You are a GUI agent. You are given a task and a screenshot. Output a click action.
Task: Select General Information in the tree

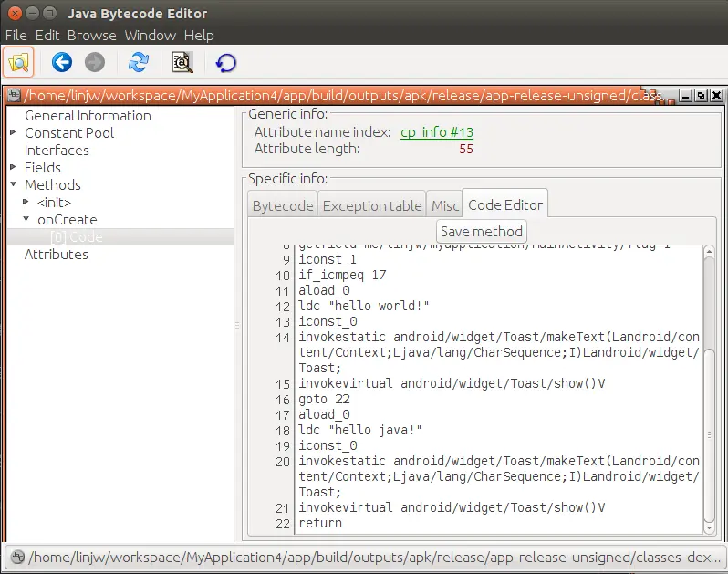pyautogui.click(x=88, y=115)
